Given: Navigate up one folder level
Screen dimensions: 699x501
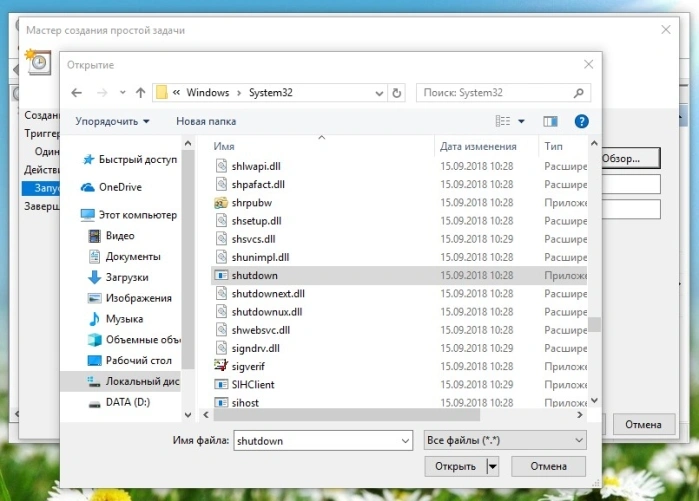Looking at the screenshot, I should pyautogui.click(x=141, y=93).
